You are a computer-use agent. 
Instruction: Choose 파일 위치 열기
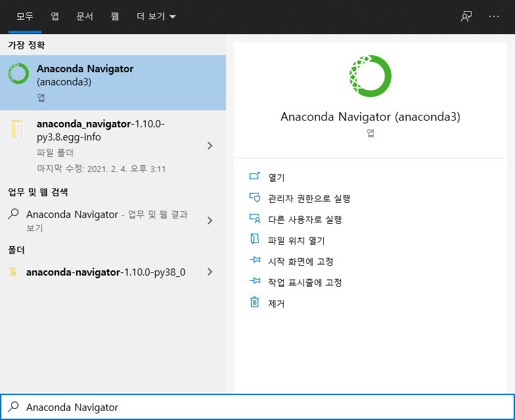coord(296,240)
